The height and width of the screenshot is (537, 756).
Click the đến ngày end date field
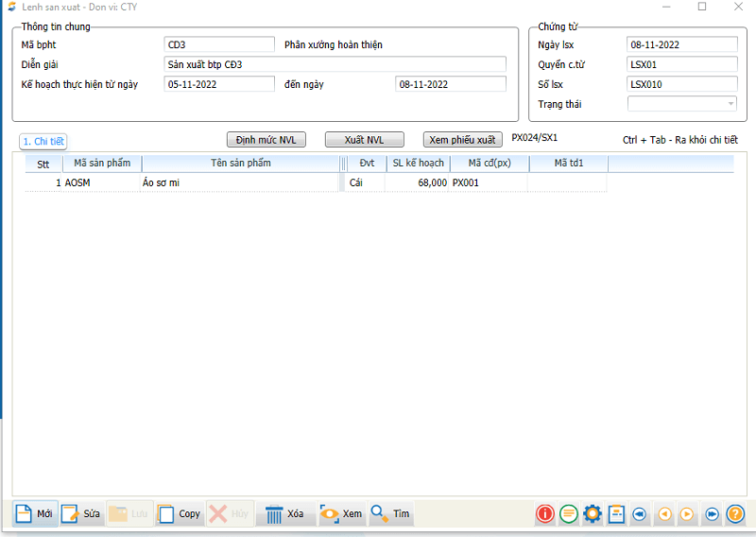(x=451, y=84)
